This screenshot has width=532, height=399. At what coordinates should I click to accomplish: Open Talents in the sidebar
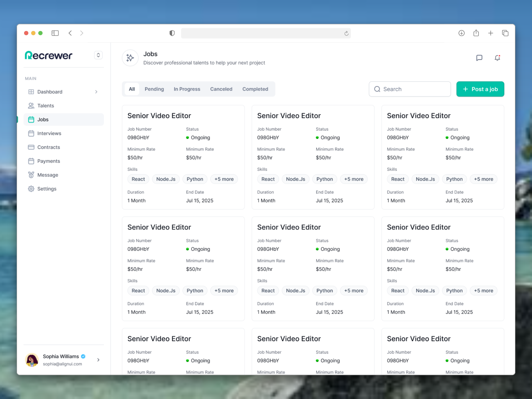pyautogui.click(x=46, y=106)
